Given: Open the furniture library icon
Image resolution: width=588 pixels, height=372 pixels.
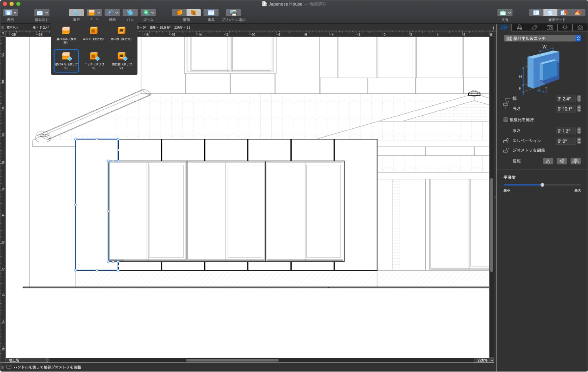Looking at the screenshot, I should (x=211, y=13).
